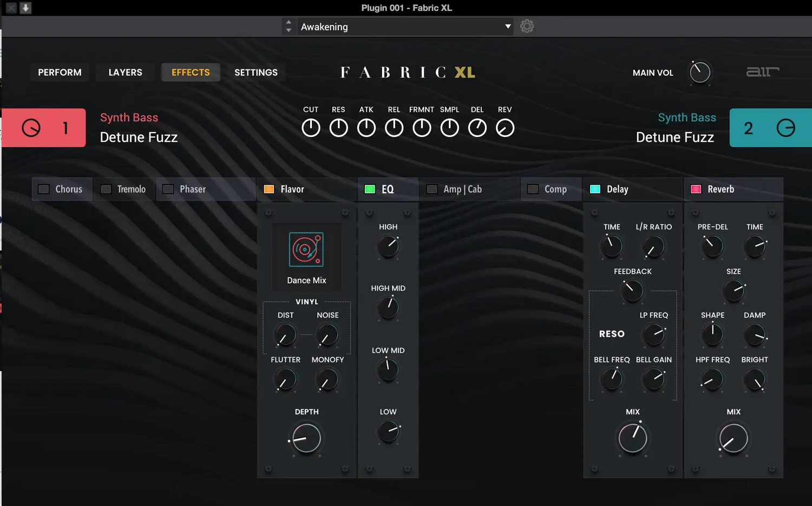Step to next preset with down arrow
This screenshot has height=506, width=812.
[x=289, y=30]
